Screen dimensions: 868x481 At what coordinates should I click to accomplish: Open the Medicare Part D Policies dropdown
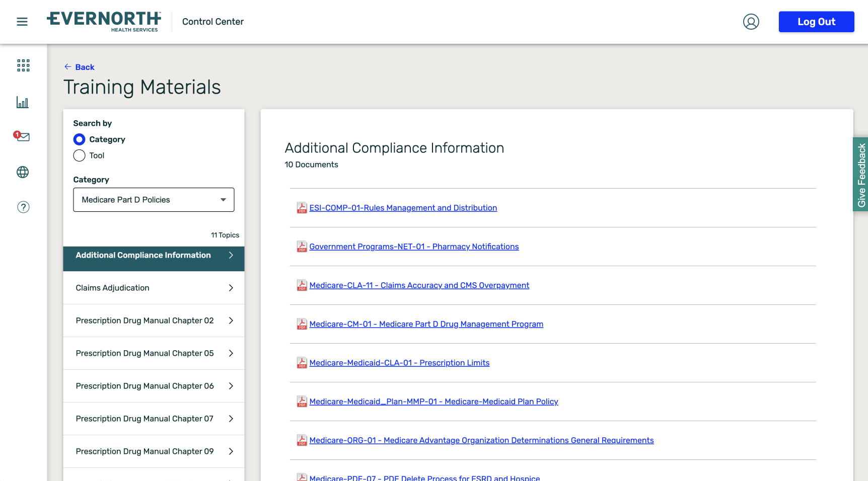pyautogui.click(x=154, y=200)
